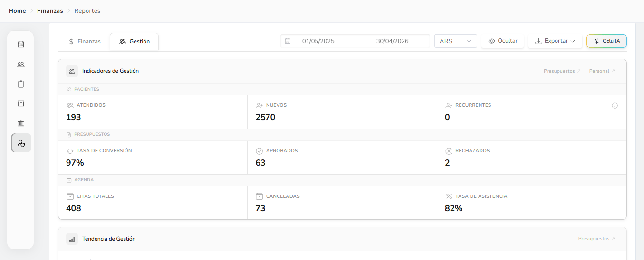
Task: Click the Tendencia de Gestión title
Action: [x=109, y=239]
